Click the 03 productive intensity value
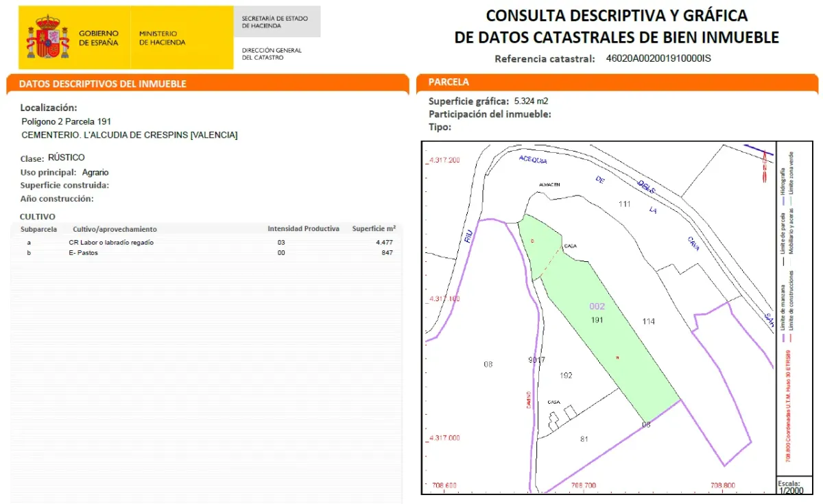 coord(281,243)
